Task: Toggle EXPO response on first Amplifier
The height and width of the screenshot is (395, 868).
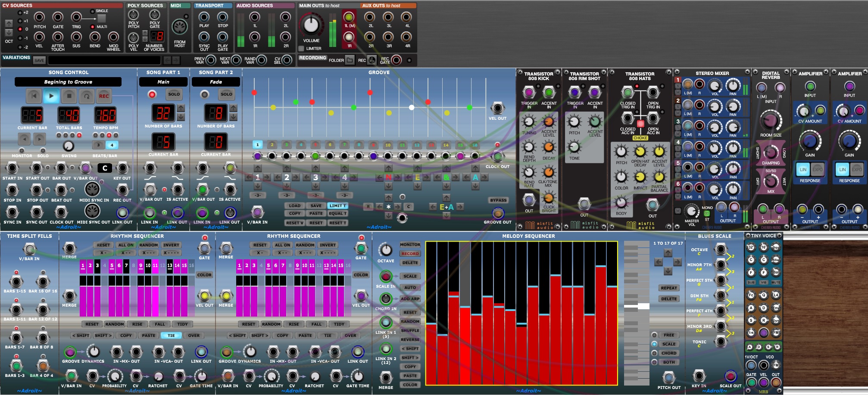Action: [818, 170]
